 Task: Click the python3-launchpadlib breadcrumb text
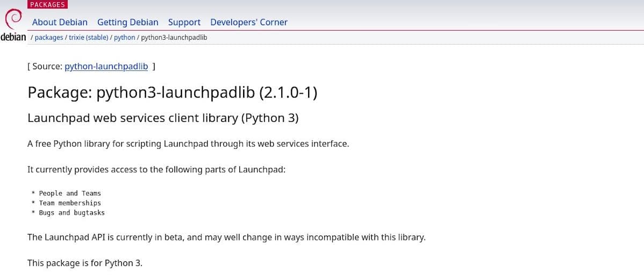174,38
